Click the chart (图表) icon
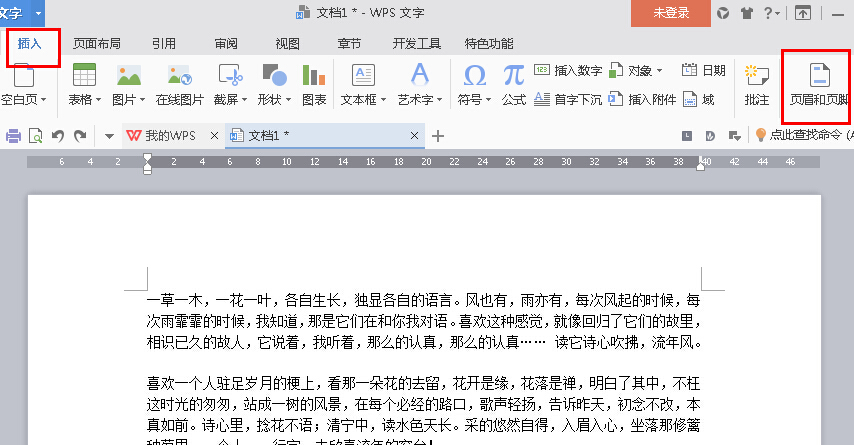The image size is (854, 445). coord(314,76)
